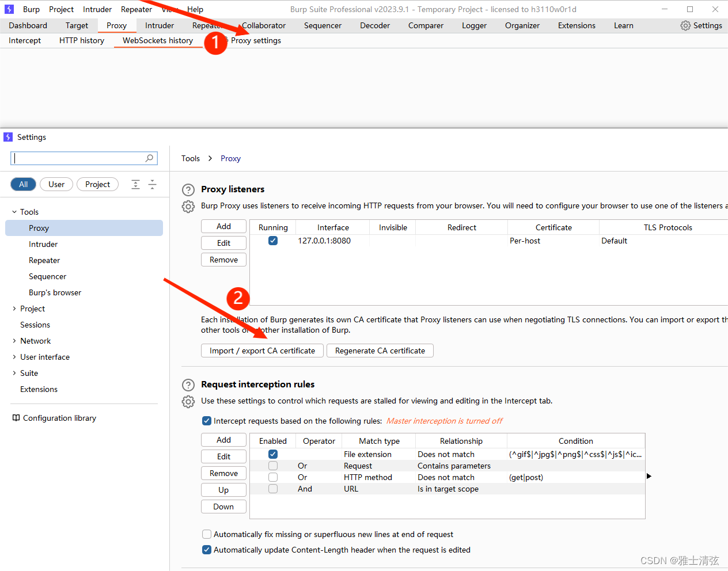
Task: Enable the Contains parameters rule checkbox
Action: [x=273, y=466]
